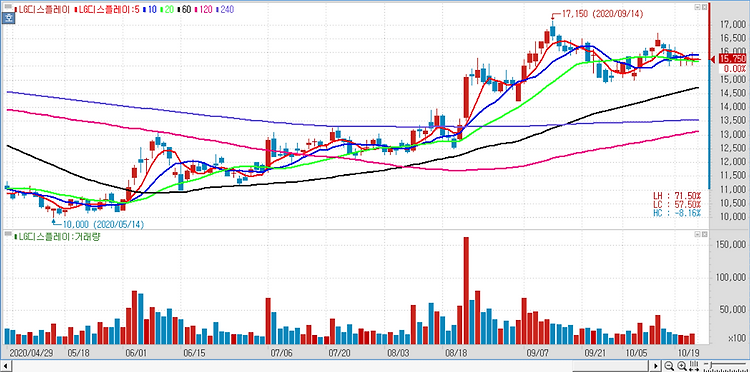Click the 07/06 date axis label
This screenshot has height=372, width=750.
coord(281,353)
